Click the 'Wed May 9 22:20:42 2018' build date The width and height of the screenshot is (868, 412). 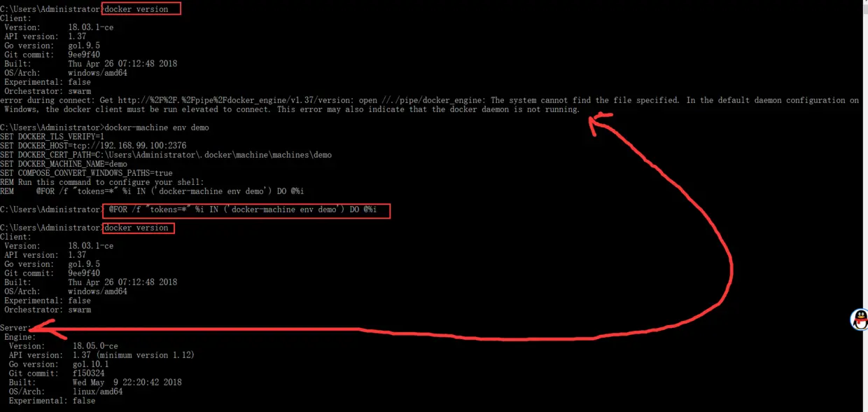tap(127, 383)
